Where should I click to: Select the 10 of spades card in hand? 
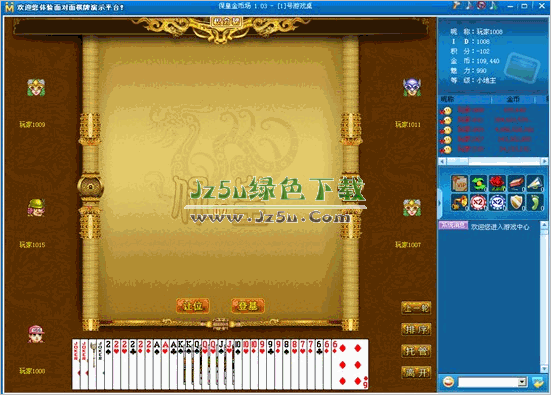click(x=239, y=364)
